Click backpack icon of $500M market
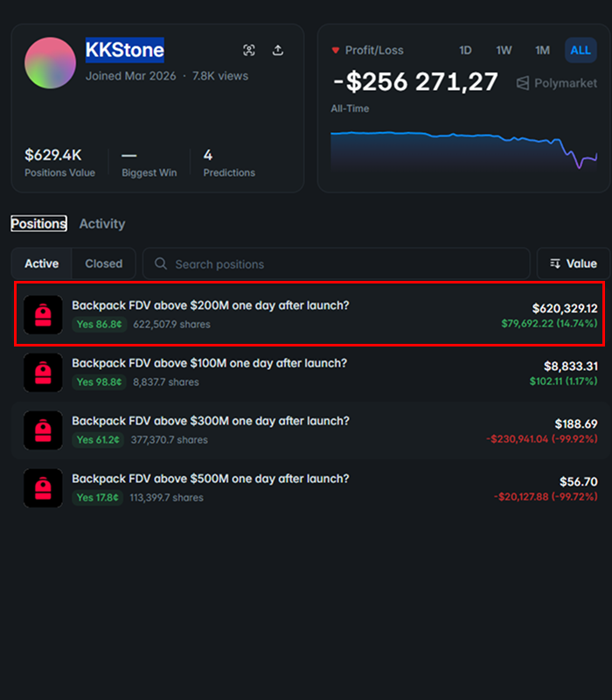612x700 pixels. click(x=43, y=488)
